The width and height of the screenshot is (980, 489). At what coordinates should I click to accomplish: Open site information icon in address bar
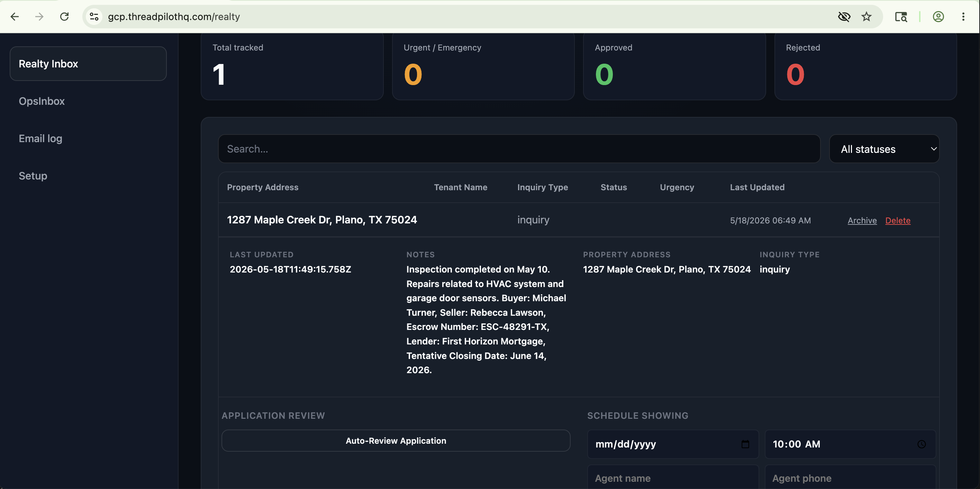click(x=94, y=17)
